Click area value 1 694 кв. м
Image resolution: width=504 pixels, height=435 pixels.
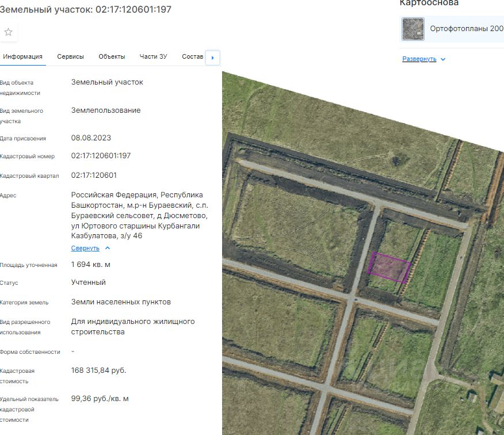pyautogui.click(x=91, y=265)
